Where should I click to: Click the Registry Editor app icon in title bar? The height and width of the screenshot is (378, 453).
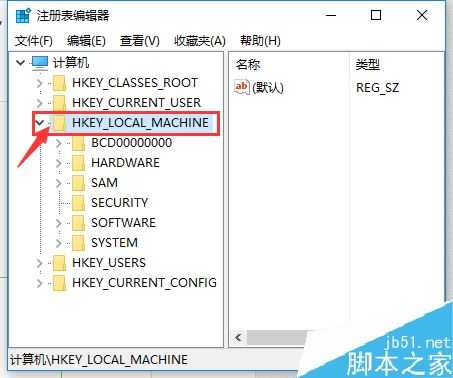(23, 16)
